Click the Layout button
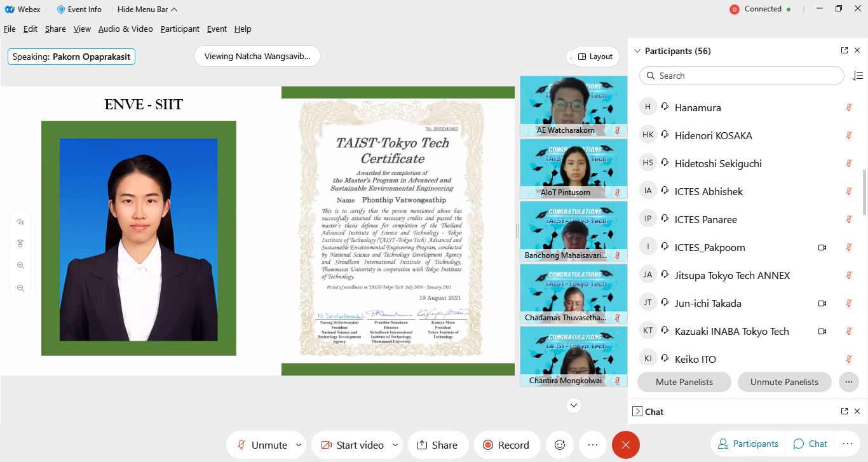868x462 pixels. point(595,57)
